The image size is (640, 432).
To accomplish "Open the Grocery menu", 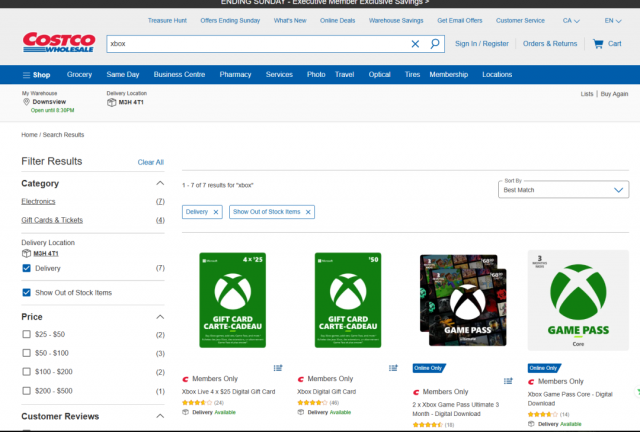I will [x=79, y=75].
